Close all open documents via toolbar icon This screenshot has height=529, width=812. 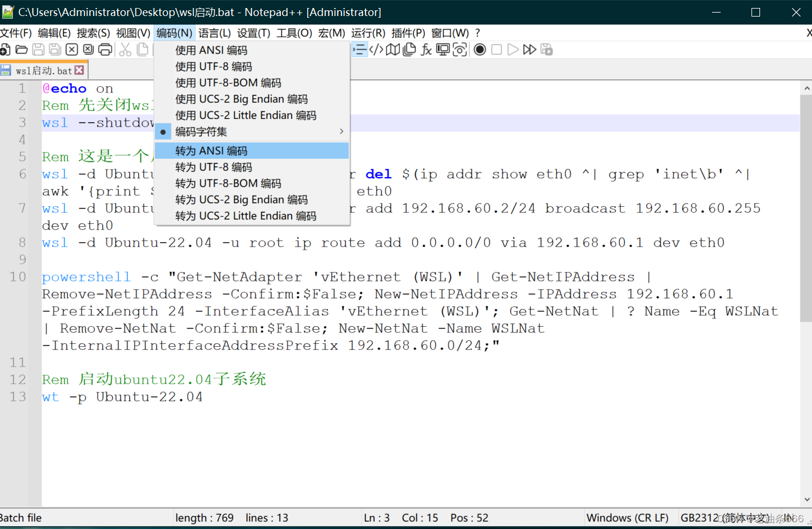(87, 50)
